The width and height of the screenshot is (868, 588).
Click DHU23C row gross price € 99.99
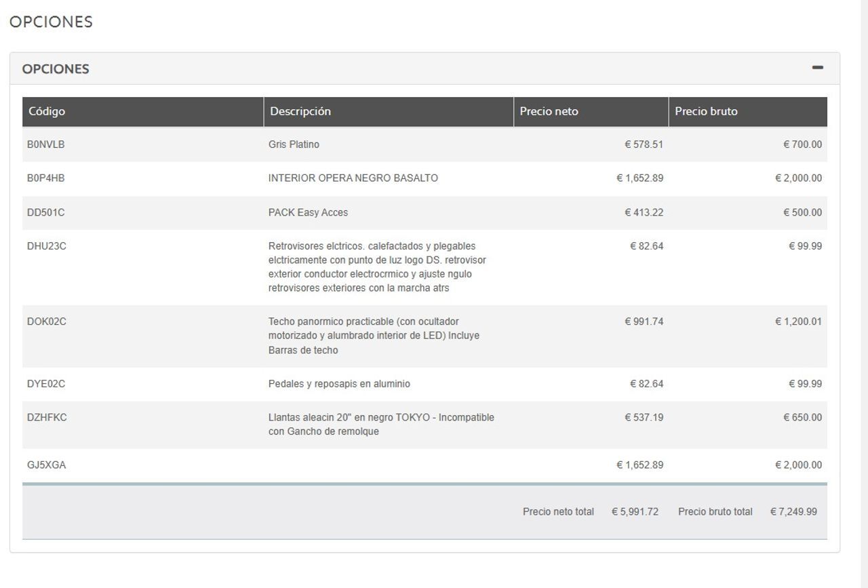pyautogui.click(x=805, y=246)
